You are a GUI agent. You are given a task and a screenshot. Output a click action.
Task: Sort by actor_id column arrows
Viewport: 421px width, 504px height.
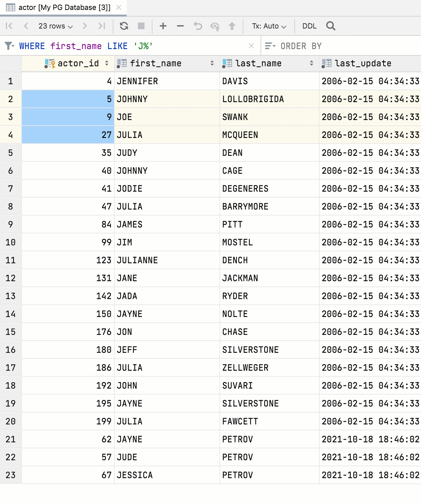(107, 63)
